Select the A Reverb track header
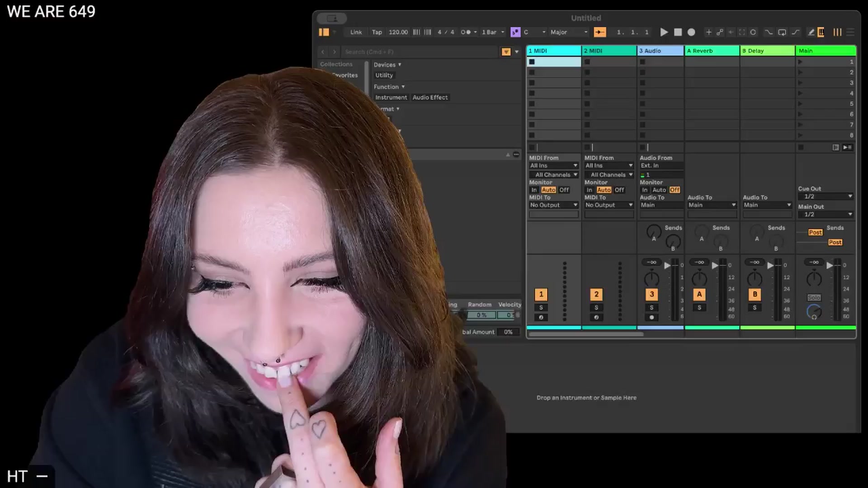The width and height of the screenshot is (868, 488). [x=712, y=51]
